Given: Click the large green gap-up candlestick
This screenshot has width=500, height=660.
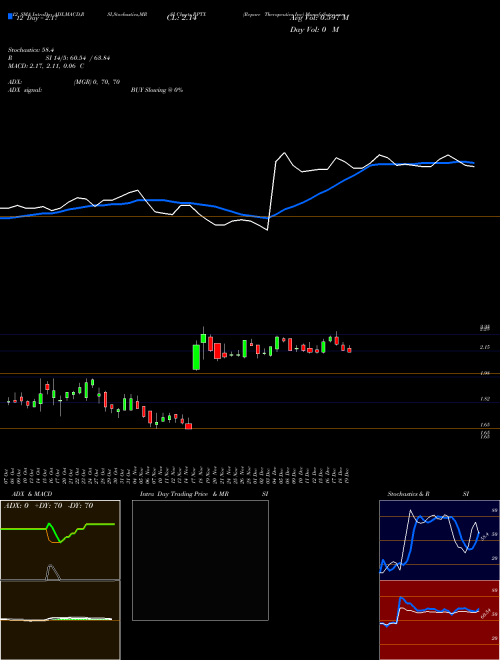Looking at the screenshot, I should tap(196, 357).
